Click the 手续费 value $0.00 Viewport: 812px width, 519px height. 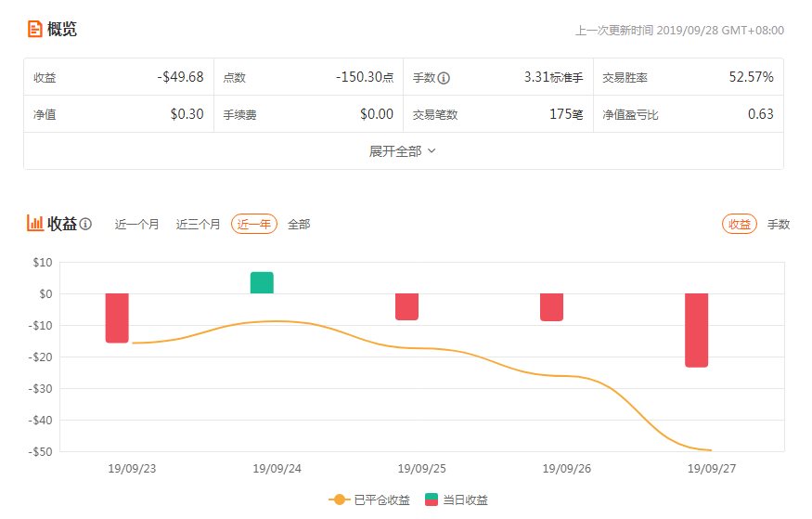coord(377,114)
